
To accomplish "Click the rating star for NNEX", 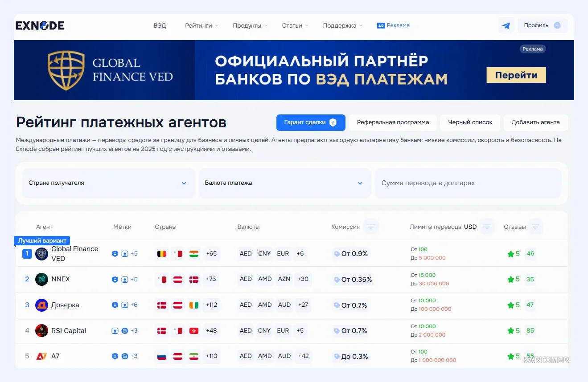I will click(x=511, y=280).
